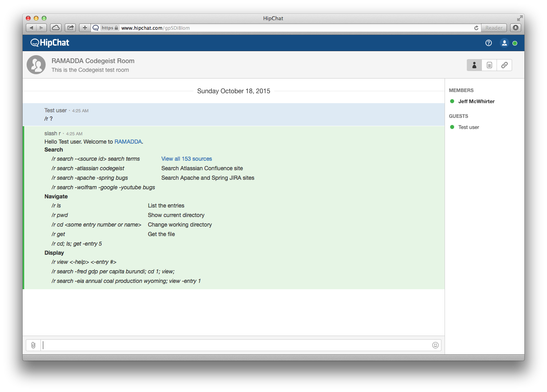Click the '/r ?' message text

(x=48, y=119)
